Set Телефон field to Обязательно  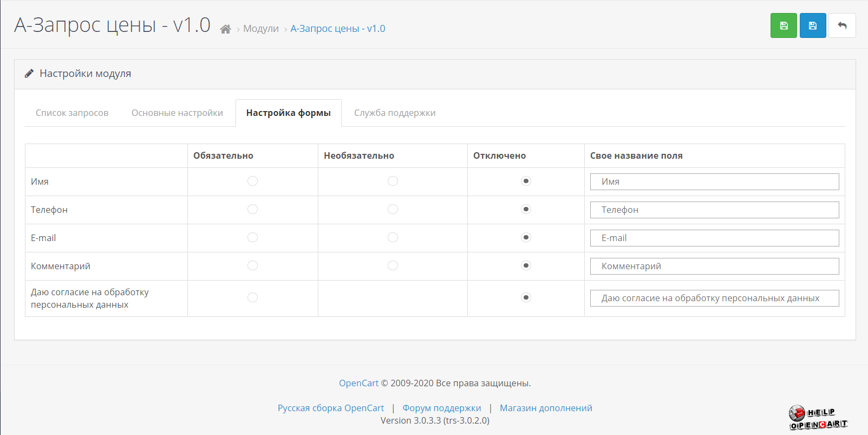pos(252,209)
